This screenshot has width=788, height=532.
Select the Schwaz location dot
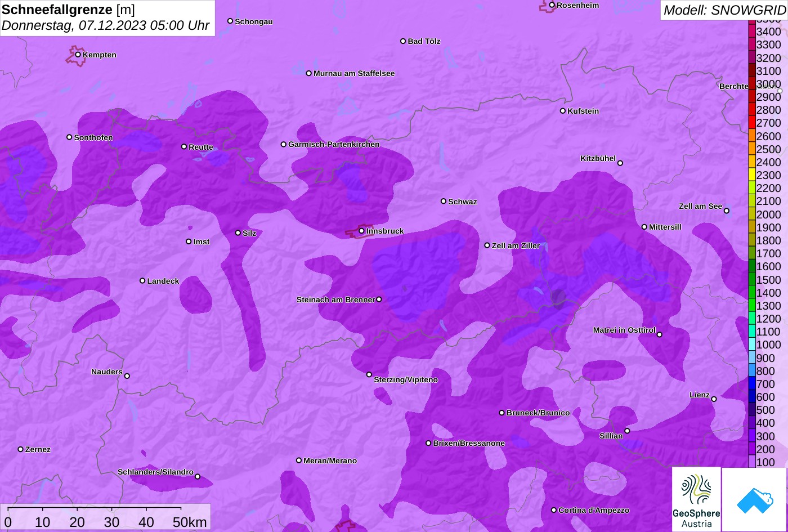tap(444, 201)
